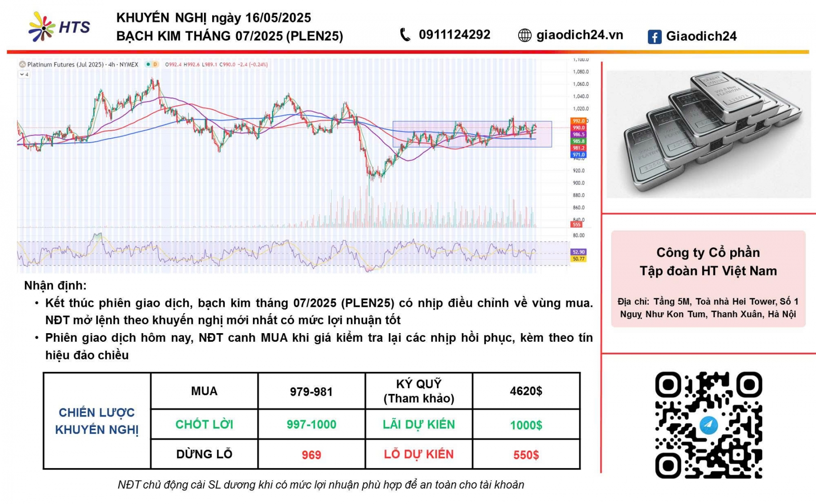The width and height of the screenshot is (816, 504).
Task: Click 'Công ty Cổ phần Tập đoàn HT Việt Nam'
Action: point(708,262)
